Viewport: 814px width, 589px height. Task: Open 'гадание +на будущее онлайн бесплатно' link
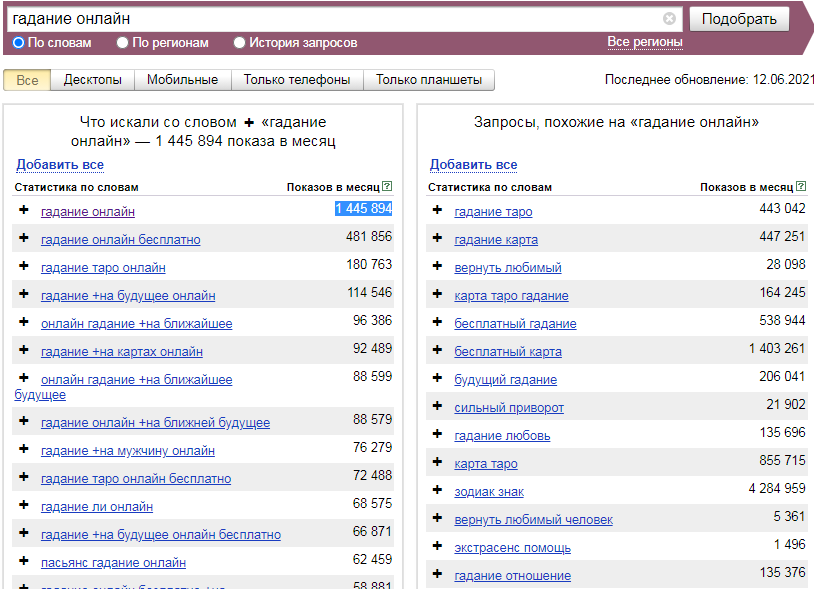pyautogui.click(x=161, y=535)
